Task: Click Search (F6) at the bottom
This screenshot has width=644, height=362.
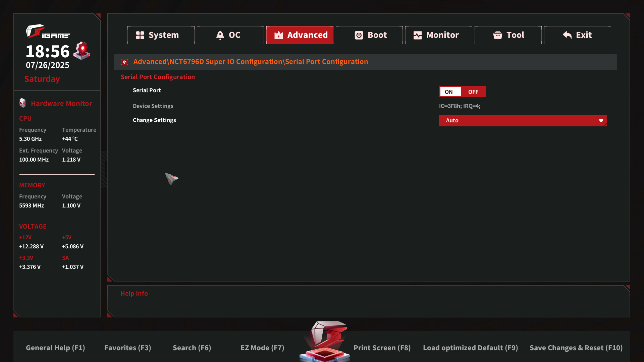Action: point(192,348)
